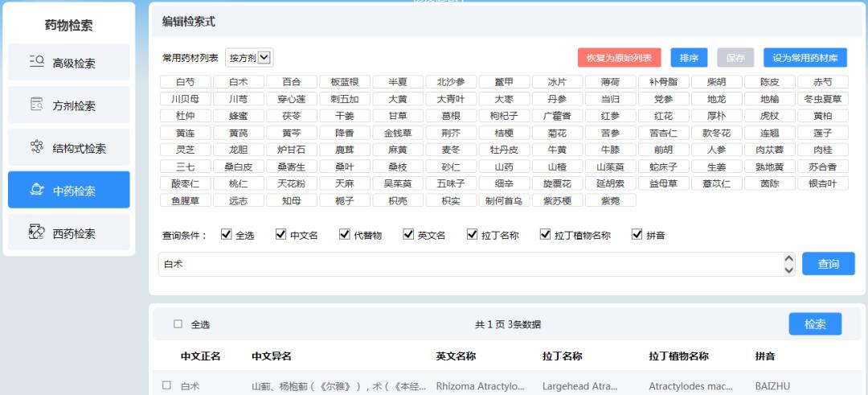Click the 西药检索 pills icon
868x395 pixels.
[36, 232]
